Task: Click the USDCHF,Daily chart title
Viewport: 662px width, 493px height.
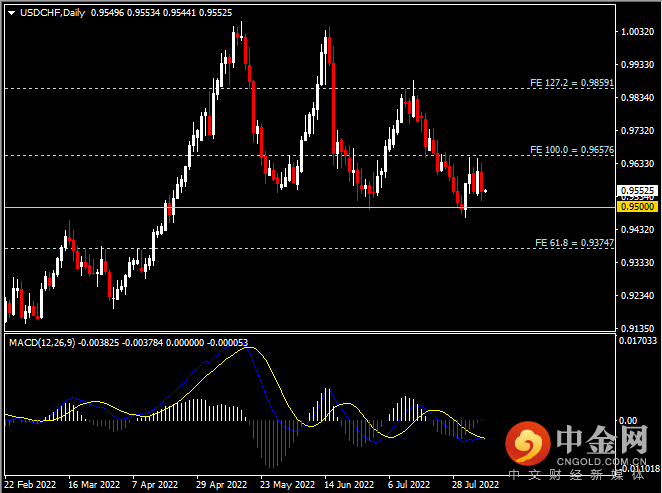Action: click(x=52, y=13)
